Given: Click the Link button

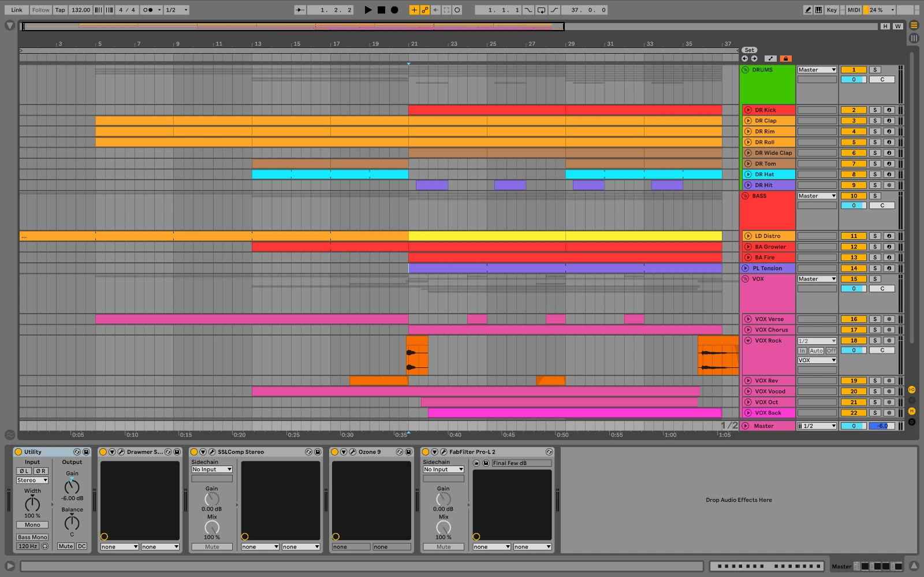Looking at the screenshot, I should (x=17, y=10).
